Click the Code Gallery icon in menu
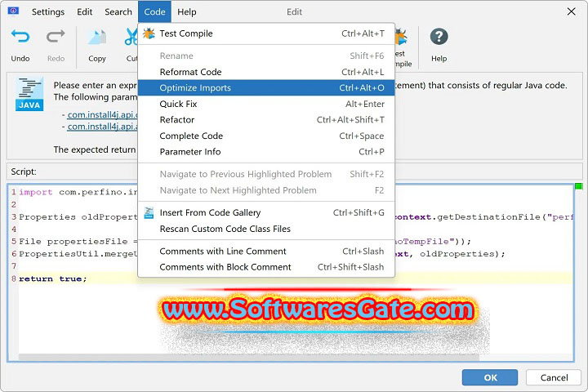This screenshot has width=588, height=392. click(x=149, y=212)
